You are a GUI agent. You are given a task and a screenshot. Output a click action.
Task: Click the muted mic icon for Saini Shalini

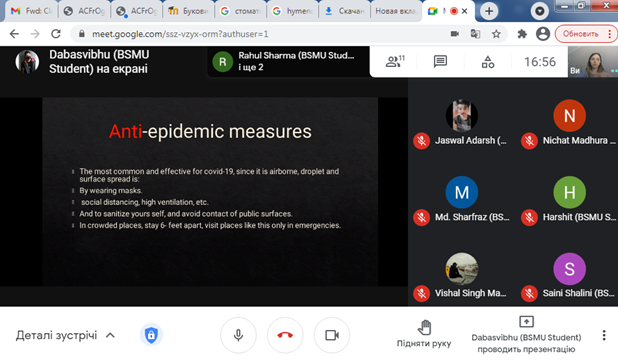point(529,294)
